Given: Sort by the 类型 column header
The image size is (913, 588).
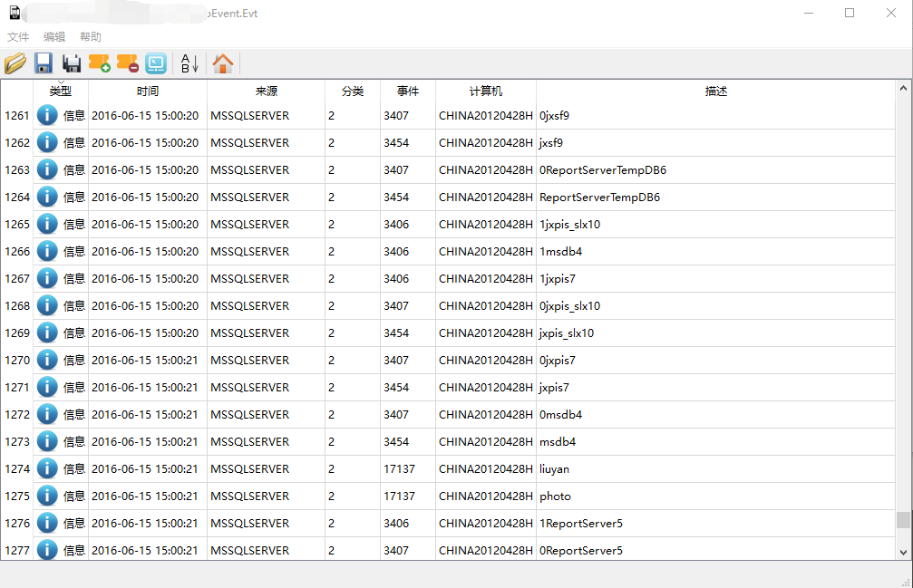Looking at the screenshot, I should point(61,92).
